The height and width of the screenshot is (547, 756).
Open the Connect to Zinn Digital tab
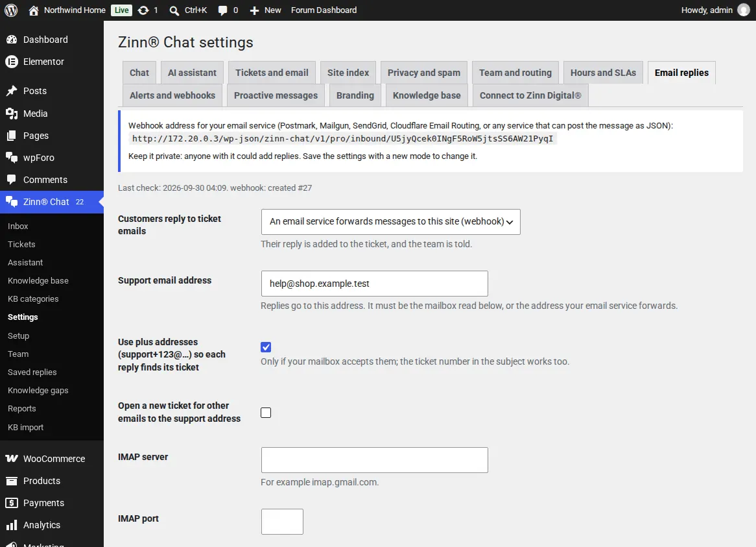point(530,95)
